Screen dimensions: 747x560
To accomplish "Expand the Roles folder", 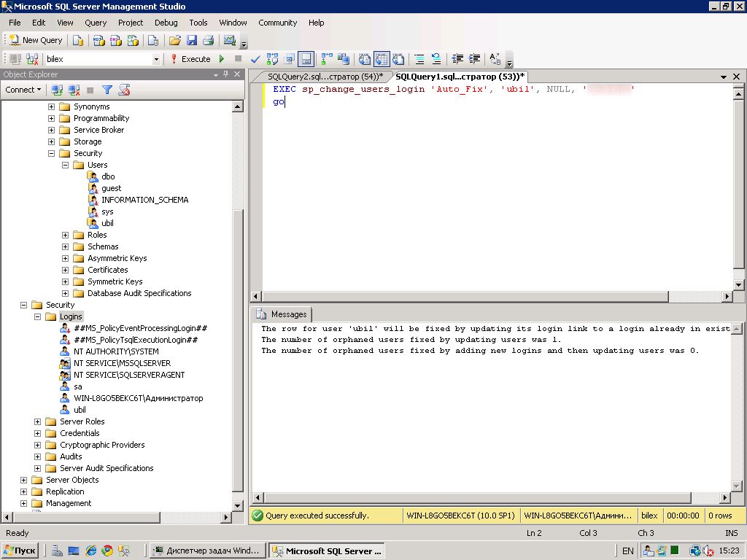I will tap(65, 236).
